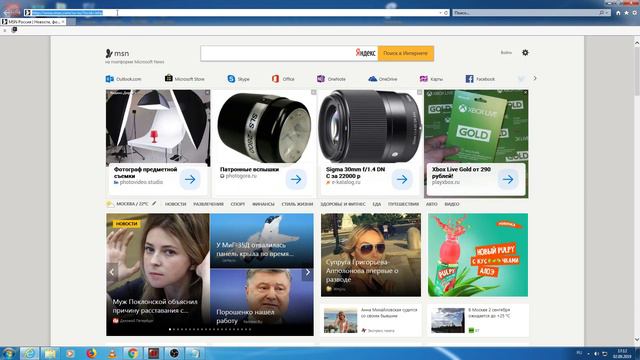
Task: Open Муж Поклонской объяснил article
Action: click(x=158, y=274)
